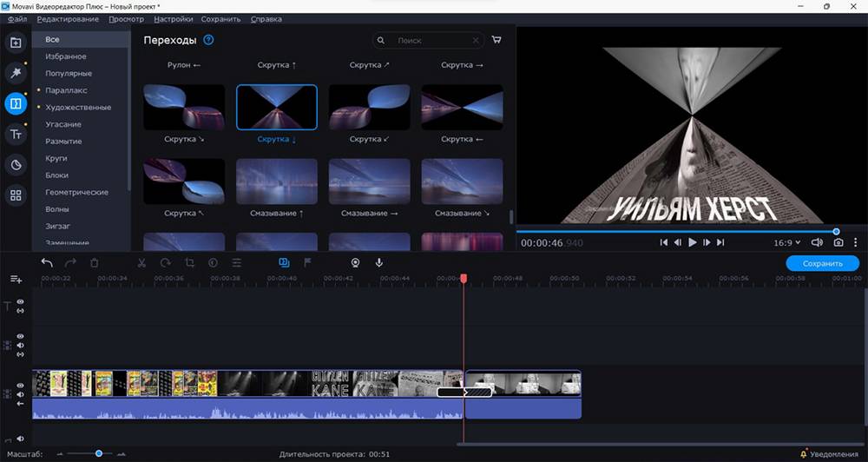Open the Настройки menu

tap(174, 19)
